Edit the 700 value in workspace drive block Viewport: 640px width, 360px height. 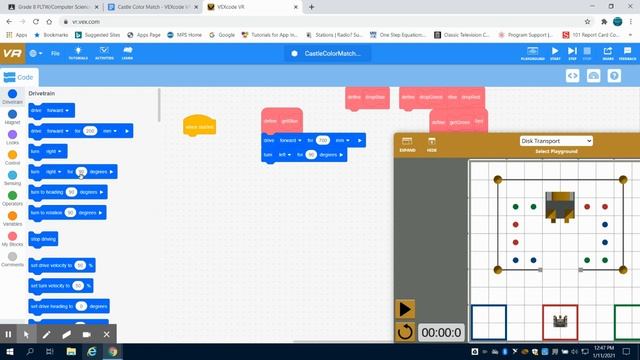tap(323, 140)
